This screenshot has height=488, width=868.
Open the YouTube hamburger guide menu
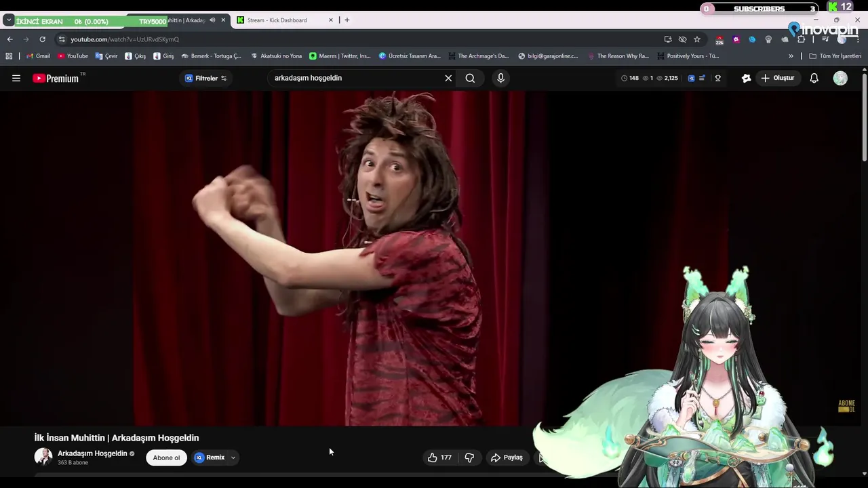pos(16,78)
